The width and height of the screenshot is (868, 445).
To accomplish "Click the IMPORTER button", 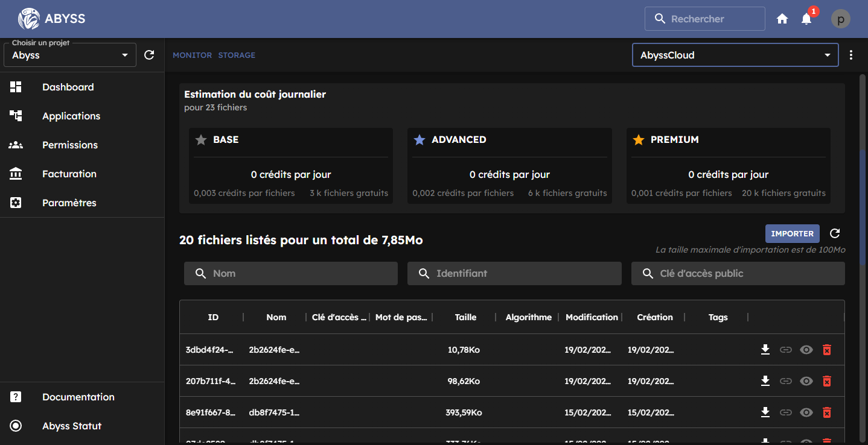I will pos(793,233).
